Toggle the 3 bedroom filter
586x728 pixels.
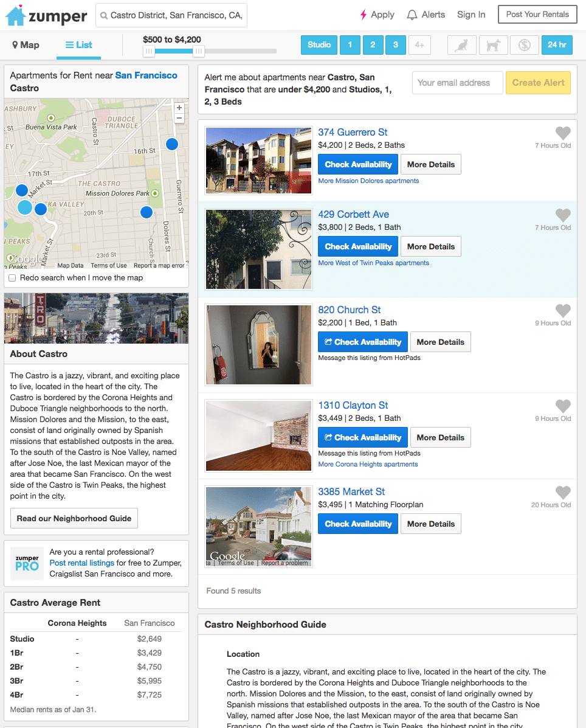395,45
